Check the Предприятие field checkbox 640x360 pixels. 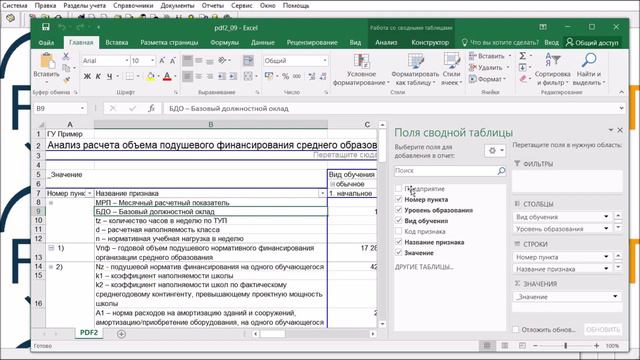point(398,189)
